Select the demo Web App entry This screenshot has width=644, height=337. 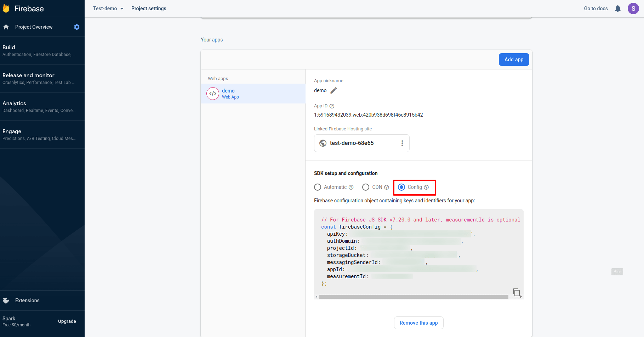tap(253, 94)
